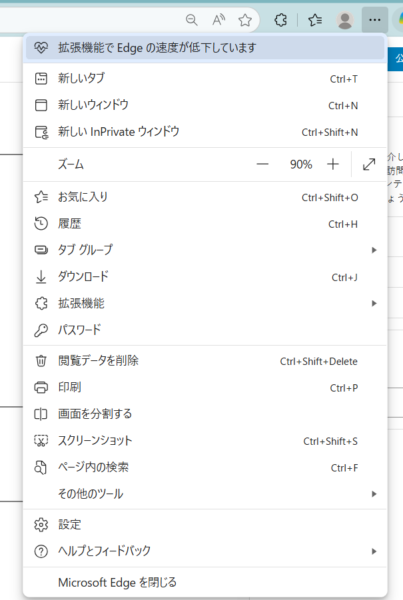
Task: Open 拡張機能で Edge の速度が低下しています notice
Action: [205, 48]
